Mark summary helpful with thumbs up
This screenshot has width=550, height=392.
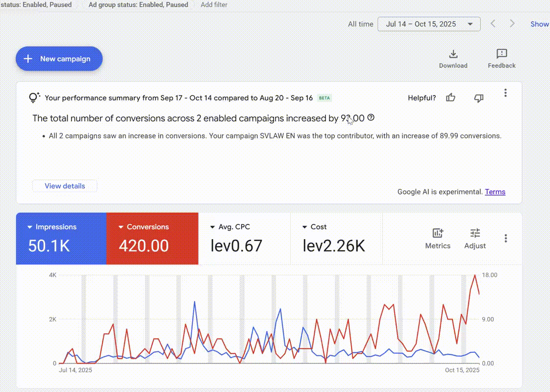(450, 98)
